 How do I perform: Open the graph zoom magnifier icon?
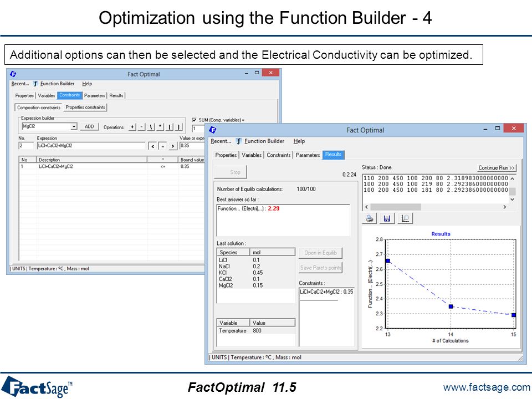(405, 218)
